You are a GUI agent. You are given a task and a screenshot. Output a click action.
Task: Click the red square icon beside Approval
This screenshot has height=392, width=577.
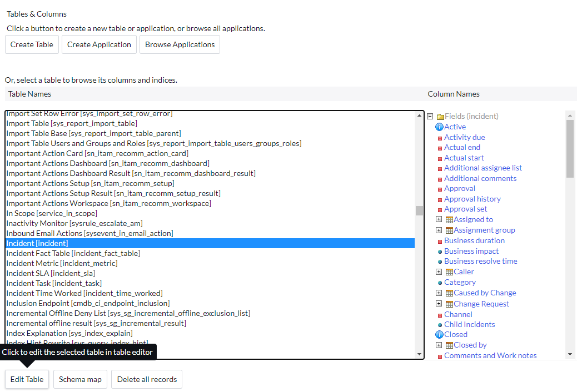440,189
